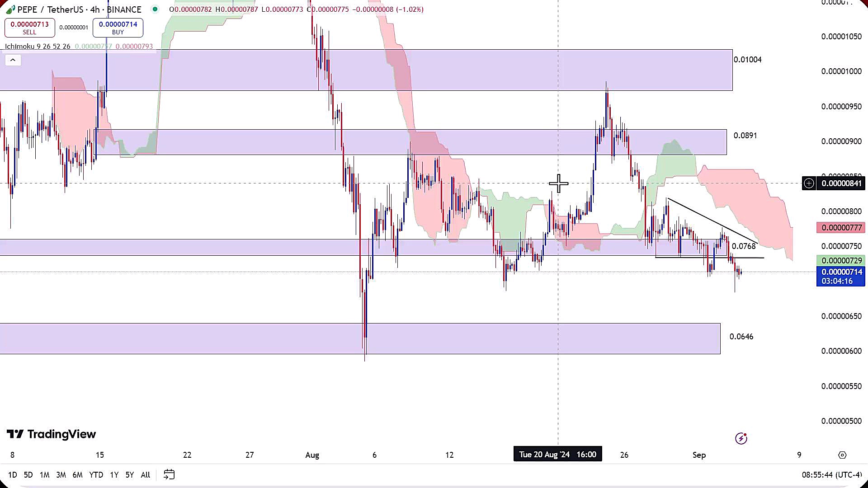Click the Sep label on time axis
The width and height of the screenshot is (868, 488).
tap(699, 455)
